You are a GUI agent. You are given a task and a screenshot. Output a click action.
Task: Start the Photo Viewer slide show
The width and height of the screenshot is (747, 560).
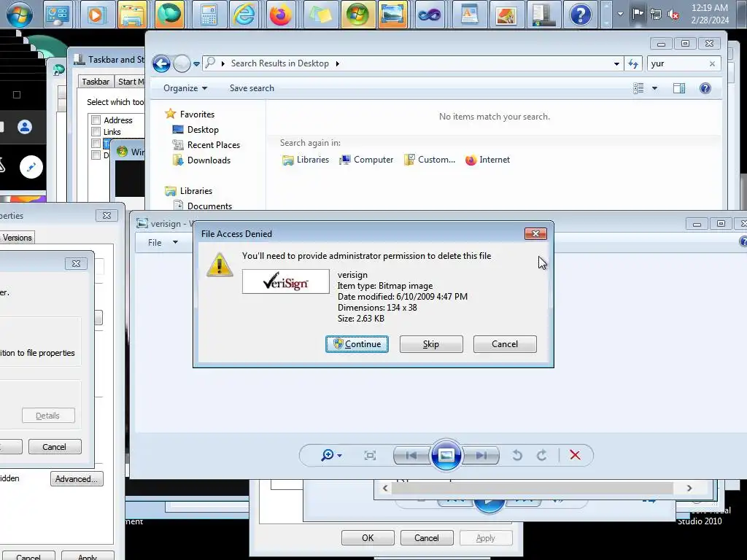[x=446, y=455]
